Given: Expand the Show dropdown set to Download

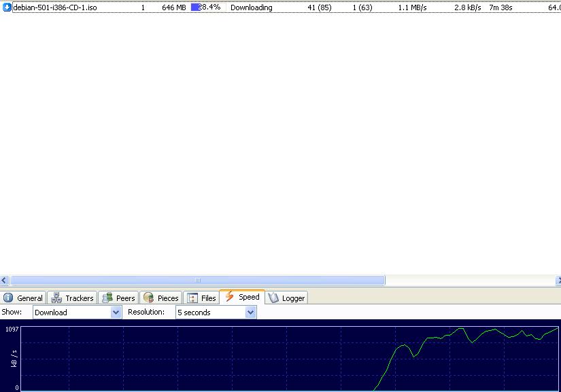Looking at the screenshot, I should pos(77,313).
